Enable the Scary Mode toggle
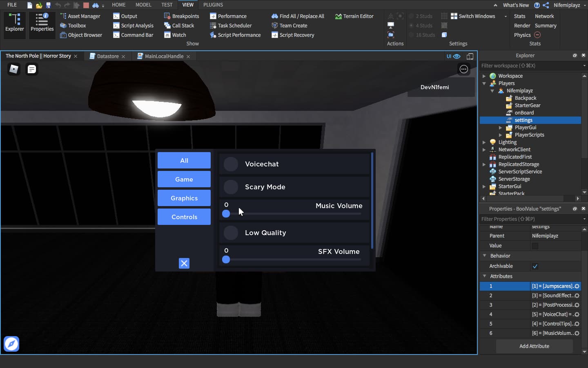Screen dimensions: 588x368 [x=231, y=187]
